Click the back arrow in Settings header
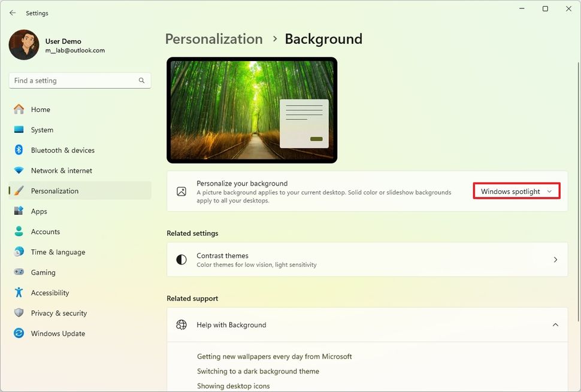 tap(13, 13)
